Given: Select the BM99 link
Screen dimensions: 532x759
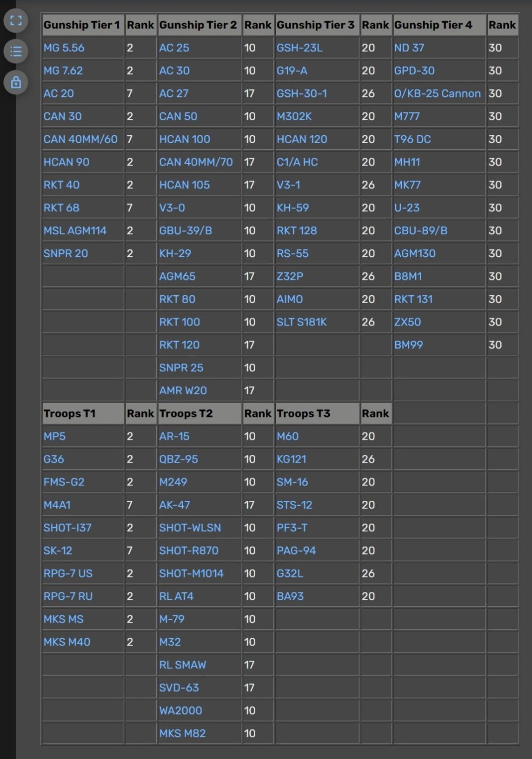Looking at the screenshot, I should point(408,345).
